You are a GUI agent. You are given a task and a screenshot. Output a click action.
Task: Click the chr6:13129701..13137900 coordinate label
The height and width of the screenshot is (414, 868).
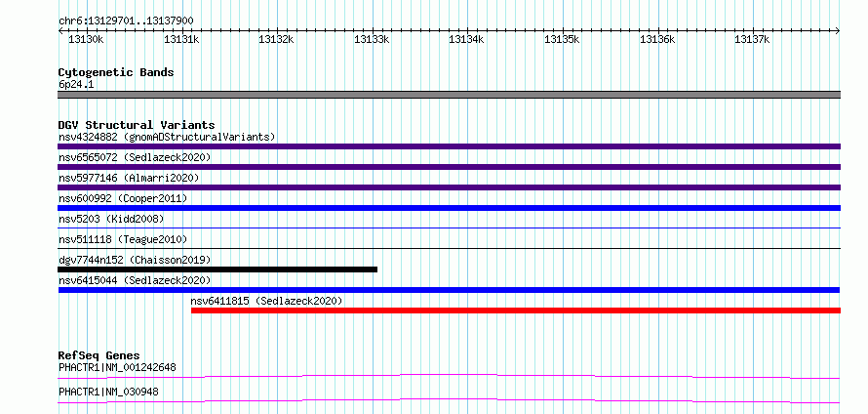click(126, 21)
